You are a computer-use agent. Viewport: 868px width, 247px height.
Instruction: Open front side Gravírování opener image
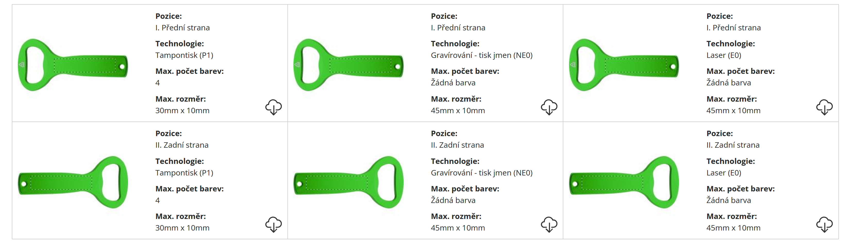tap(348, 65)
